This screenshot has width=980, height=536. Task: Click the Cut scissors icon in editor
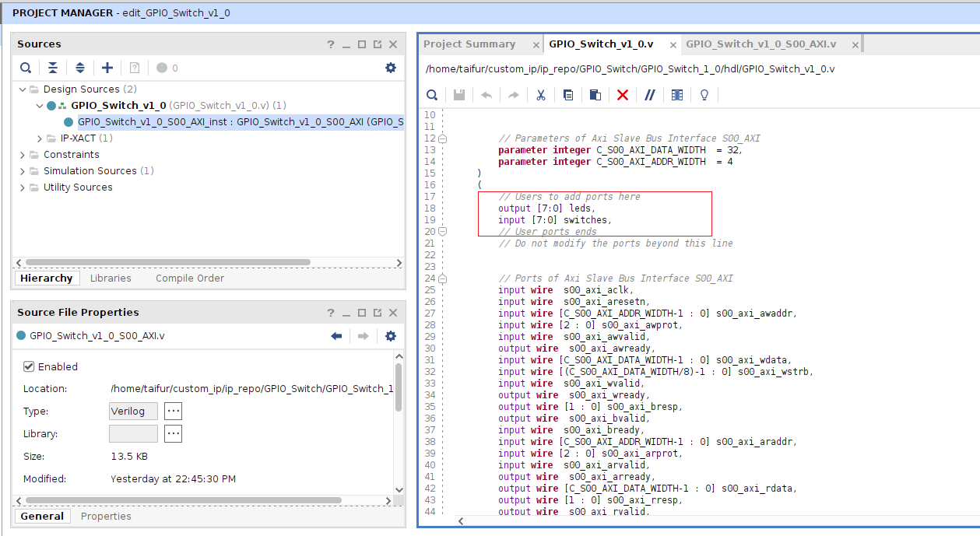point(540,95)
